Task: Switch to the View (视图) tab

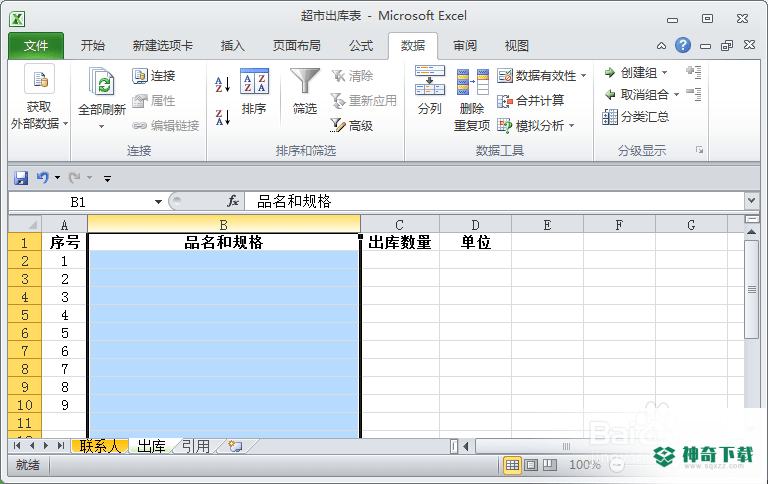Action: [517, 46]
